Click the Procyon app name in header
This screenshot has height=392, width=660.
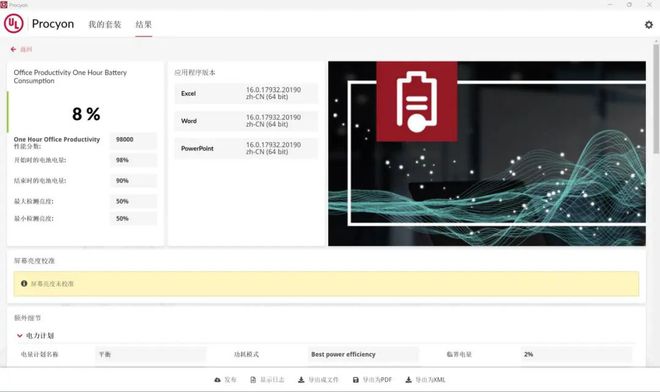tap(53, 24)
